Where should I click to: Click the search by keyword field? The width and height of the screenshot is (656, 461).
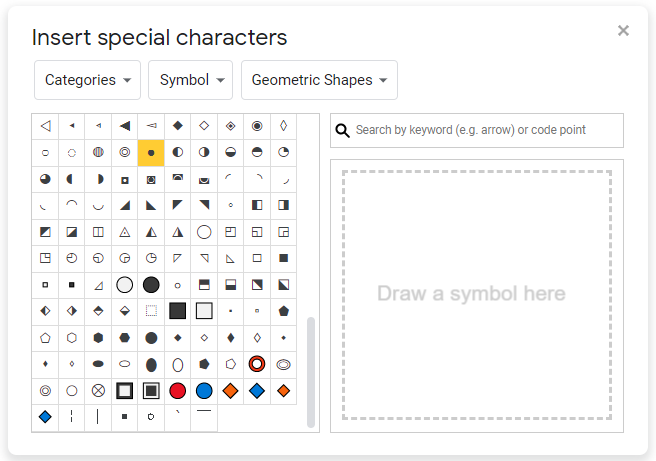pos(486,130)
